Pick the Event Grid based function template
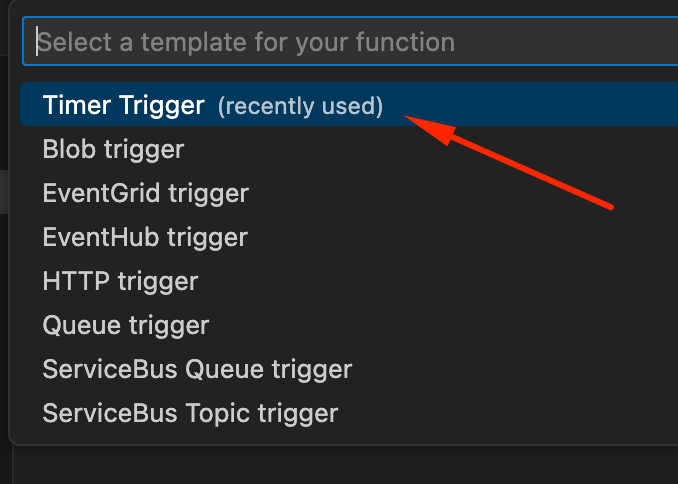Viewport: 678px width, 484px height. pos(349,193)
